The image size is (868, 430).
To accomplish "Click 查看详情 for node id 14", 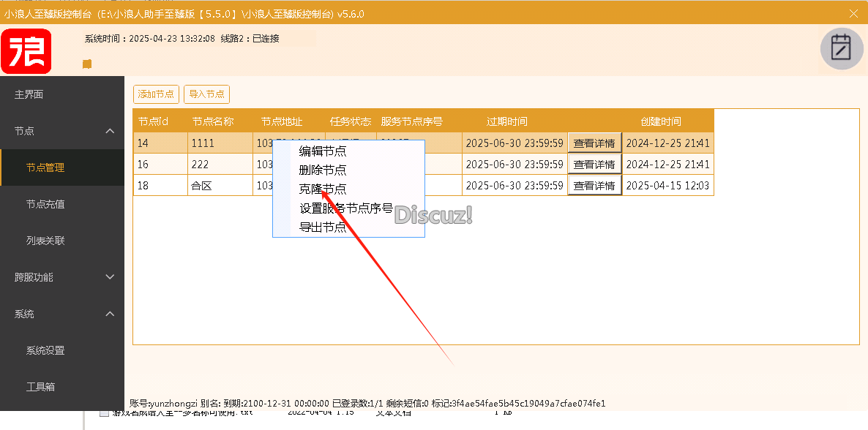I will tap(594, 143).
